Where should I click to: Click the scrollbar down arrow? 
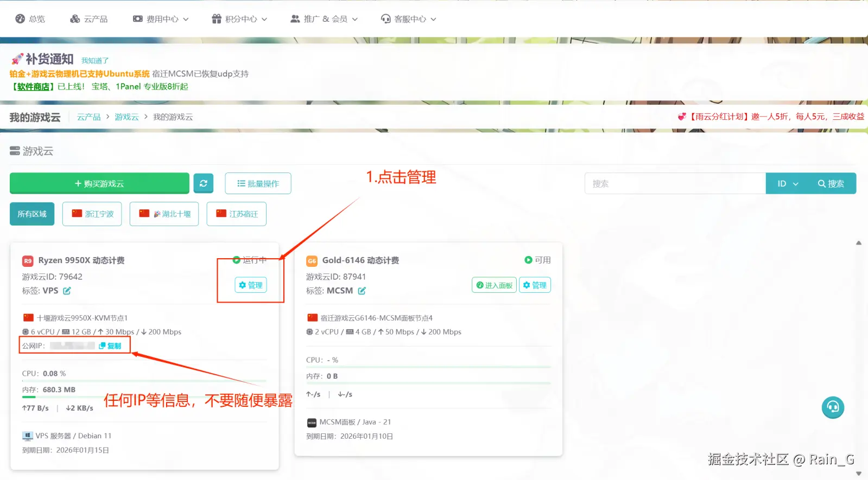tap(859, 473)
